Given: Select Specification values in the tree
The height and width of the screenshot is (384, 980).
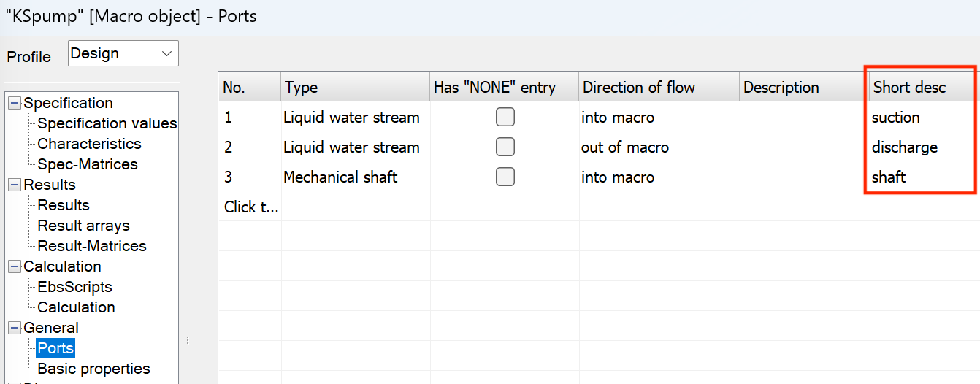Looking at the screenshot, I should coord(107,123).
